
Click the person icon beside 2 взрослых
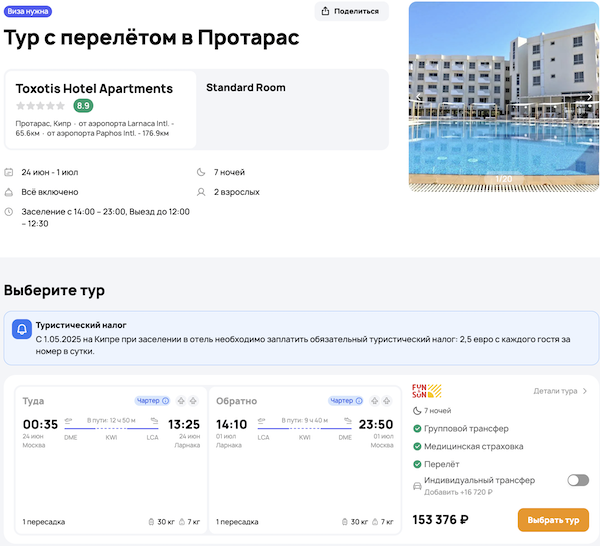click(x=202, y=192)
